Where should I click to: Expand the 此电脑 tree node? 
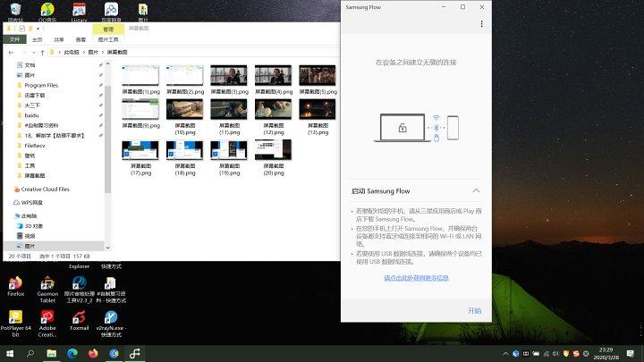point(9,215)
